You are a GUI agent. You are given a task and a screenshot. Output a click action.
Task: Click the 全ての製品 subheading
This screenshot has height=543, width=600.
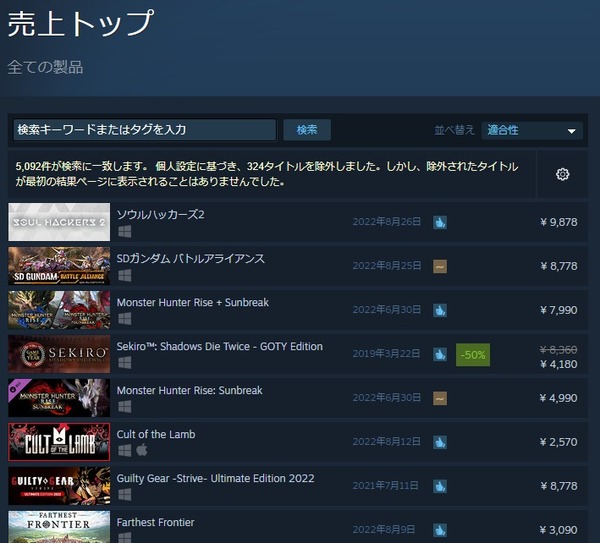pos(45,67)
